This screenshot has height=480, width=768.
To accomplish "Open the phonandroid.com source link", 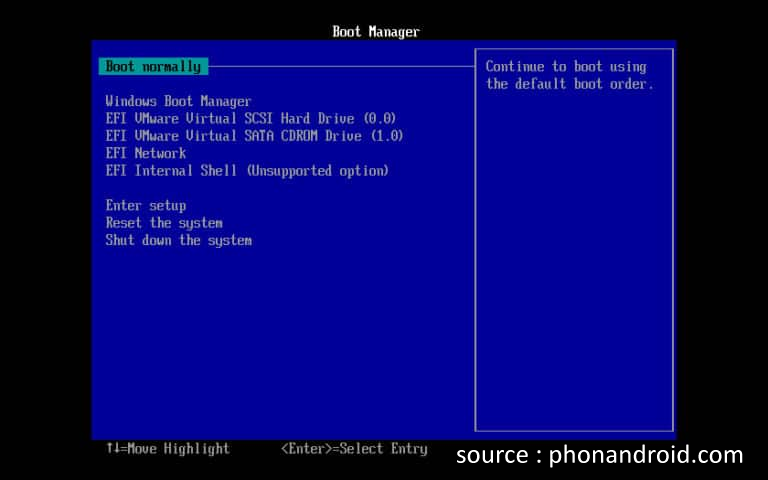I will (x=646, y=455).
